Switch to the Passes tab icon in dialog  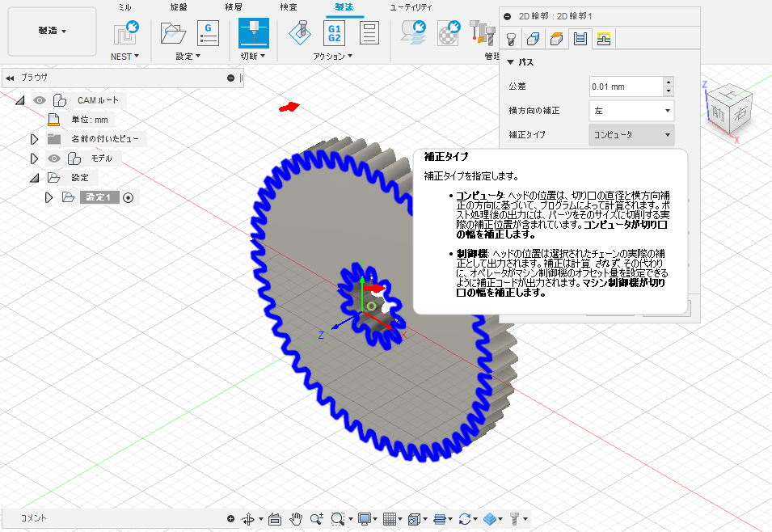point(580,39)
